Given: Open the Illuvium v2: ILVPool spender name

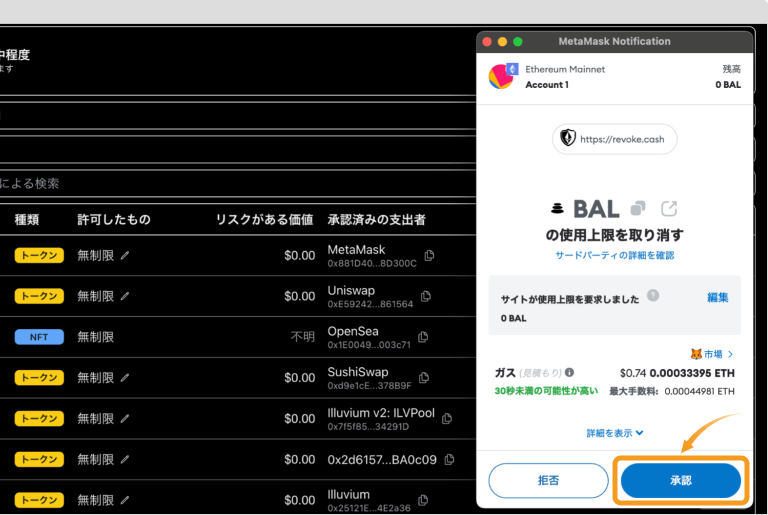Looking at the screenshot, I should [381, 413].
